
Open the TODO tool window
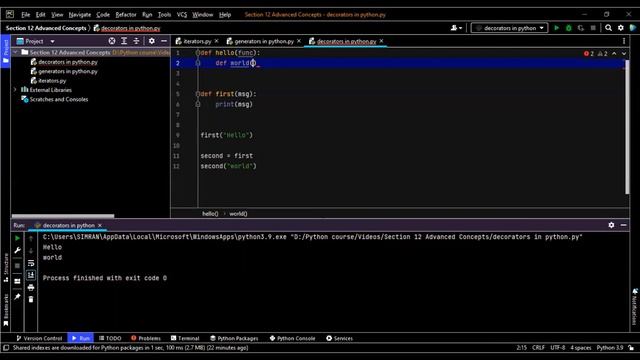point(110,338)
